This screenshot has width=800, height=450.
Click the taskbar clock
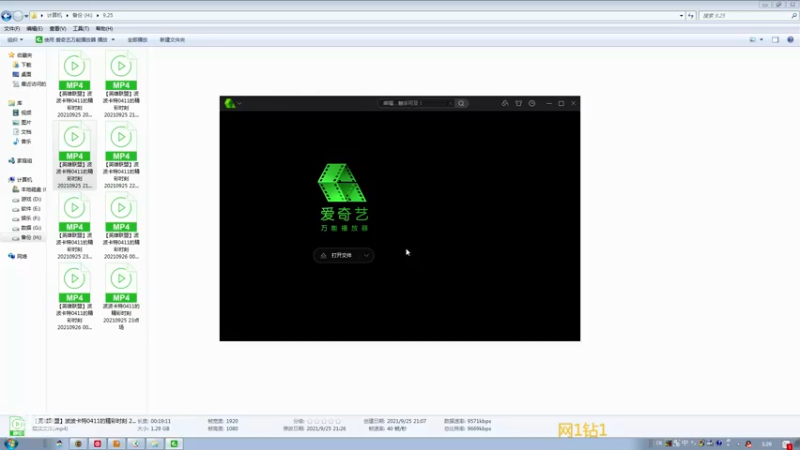(767, 444)
